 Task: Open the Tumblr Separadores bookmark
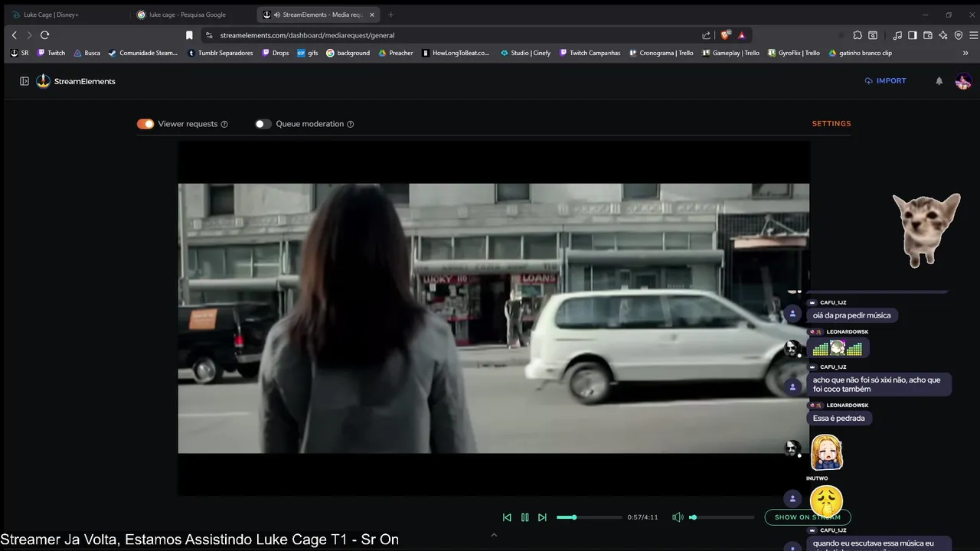tap(220, 53)
